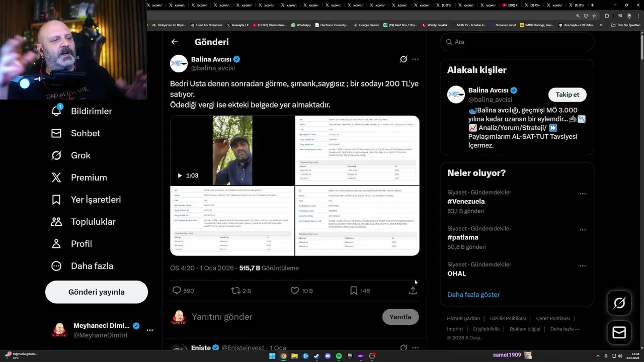
Task: Click Takip et for Balina Avcısı
Action: click(x=568, y=95)
